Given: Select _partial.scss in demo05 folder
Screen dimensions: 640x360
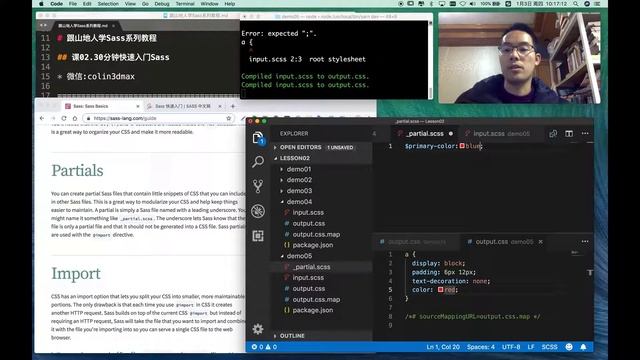Looking at the screenshot, I should (x=322, y=267).
